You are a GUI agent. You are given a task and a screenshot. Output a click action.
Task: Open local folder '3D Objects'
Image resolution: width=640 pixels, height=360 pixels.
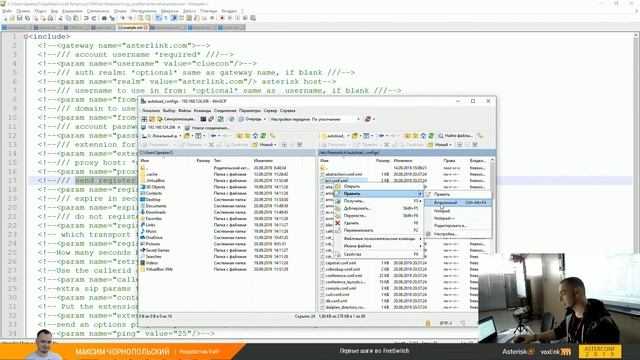[155, 187]
